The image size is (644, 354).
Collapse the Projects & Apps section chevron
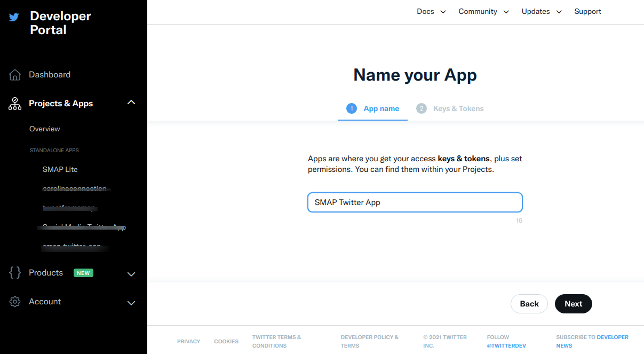pyautogui.click(x=131, y=103)
